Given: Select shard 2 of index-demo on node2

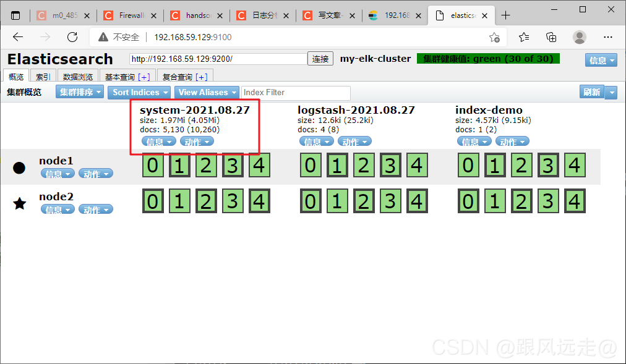Looking at the screenshot, I should [521, 201].
